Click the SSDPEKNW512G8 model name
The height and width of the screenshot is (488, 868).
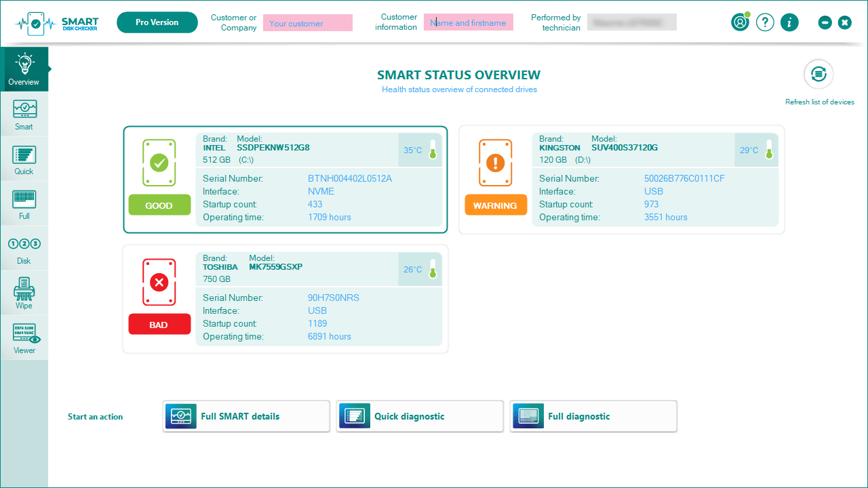tap(273, 147)
